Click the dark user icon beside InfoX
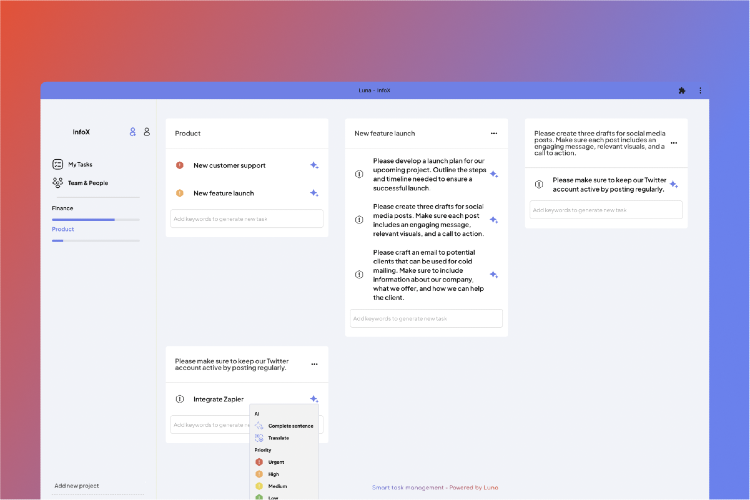750x500 pixels. coord(147,132)
